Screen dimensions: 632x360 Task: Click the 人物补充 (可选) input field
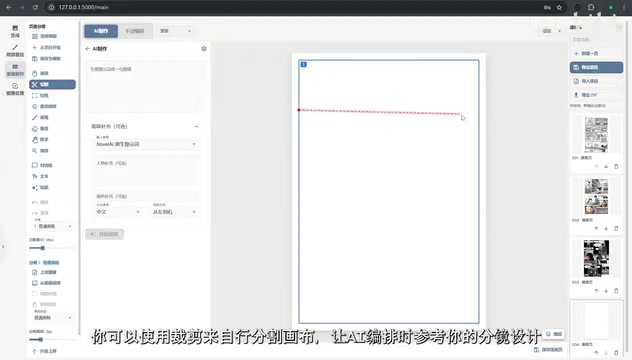coord(147,171)
